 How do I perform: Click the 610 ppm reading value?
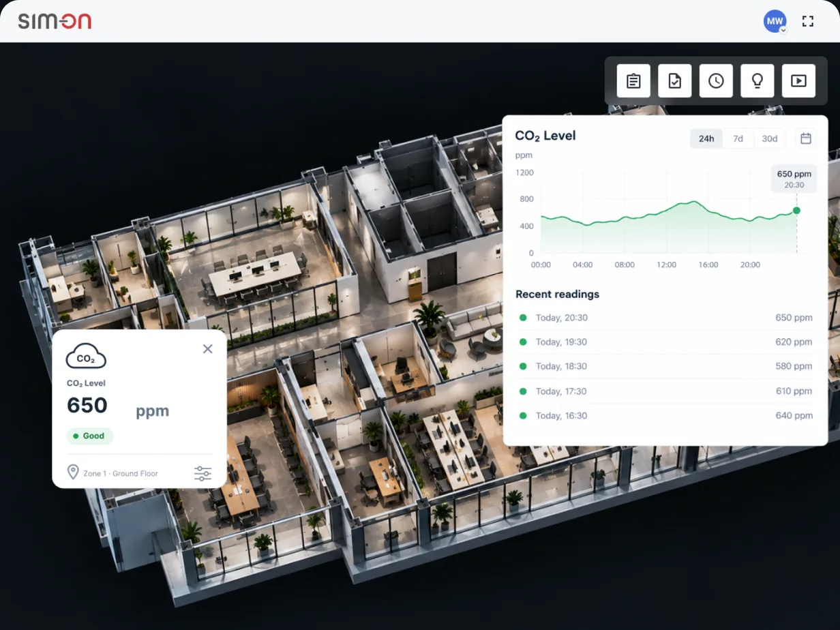[x=794, y=391]
